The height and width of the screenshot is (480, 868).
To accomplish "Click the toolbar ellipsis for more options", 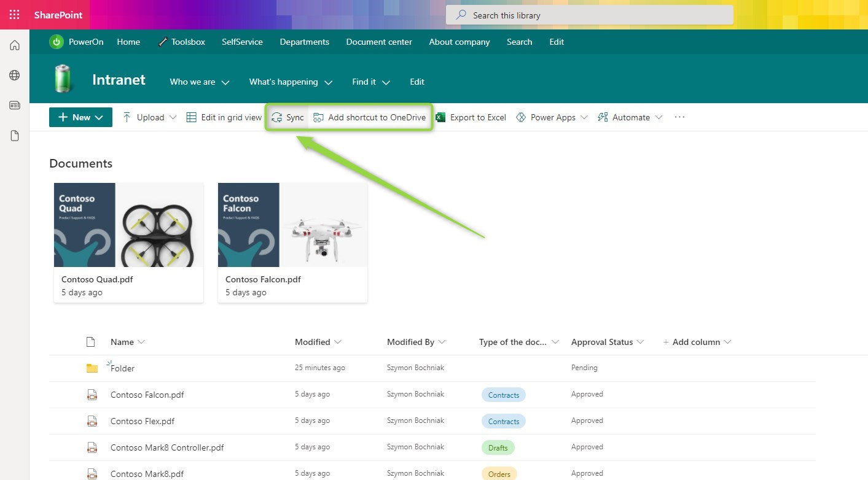I will click(679, 117).
